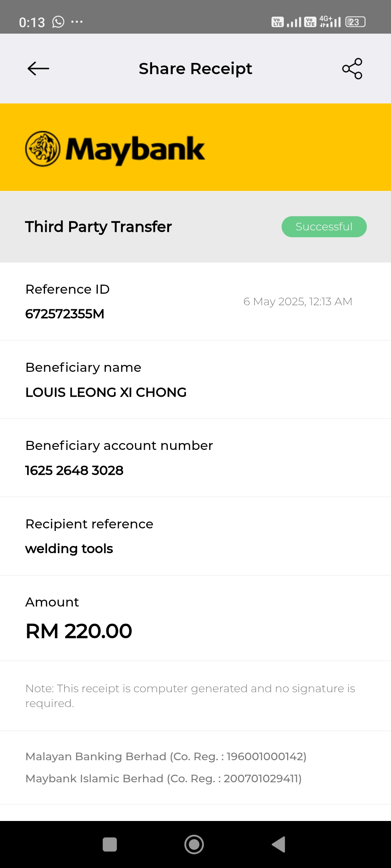
Task: Tap the WhatsApp notification icon
Action: point(58,22)
